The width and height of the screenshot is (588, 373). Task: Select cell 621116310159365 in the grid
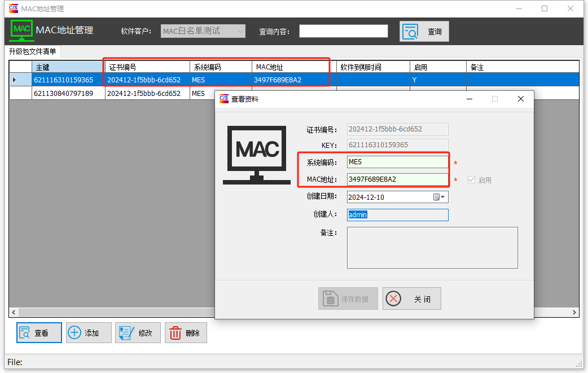(68, 80)
